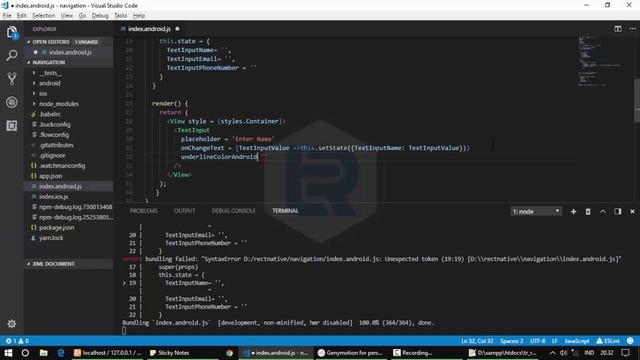Screen dimensions: 640x360
Task: Change language mode via JavaScript
Action: 577,341
